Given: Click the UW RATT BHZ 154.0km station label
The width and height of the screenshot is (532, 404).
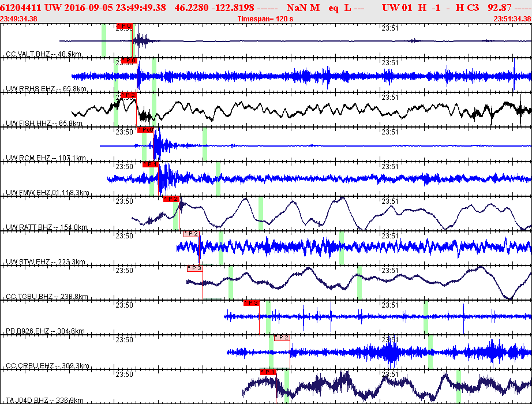Looking at the screenshot, I should click(x=47, y=227).
